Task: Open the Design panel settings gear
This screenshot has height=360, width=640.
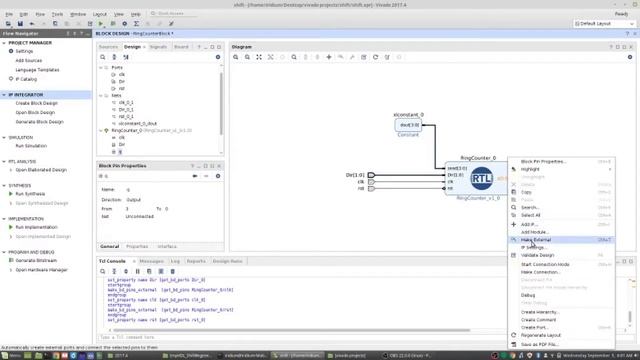Action: (218, 57)
